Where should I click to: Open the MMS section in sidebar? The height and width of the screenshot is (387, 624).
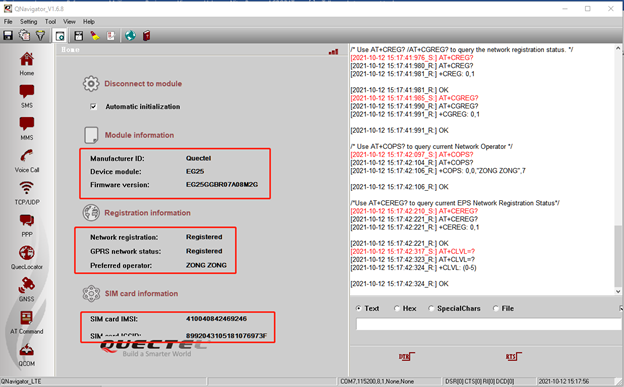27,128
